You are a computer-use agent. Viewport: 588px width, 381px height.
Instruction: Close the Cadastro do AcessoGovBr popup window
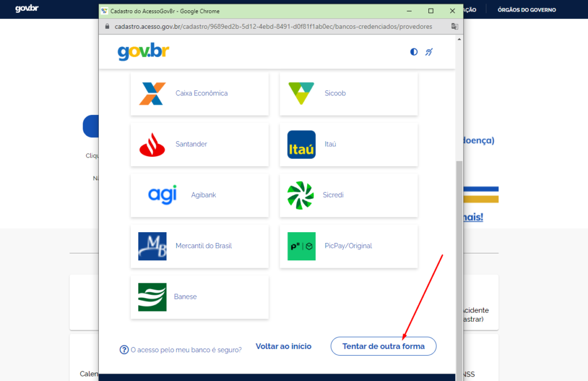point(452,11)
